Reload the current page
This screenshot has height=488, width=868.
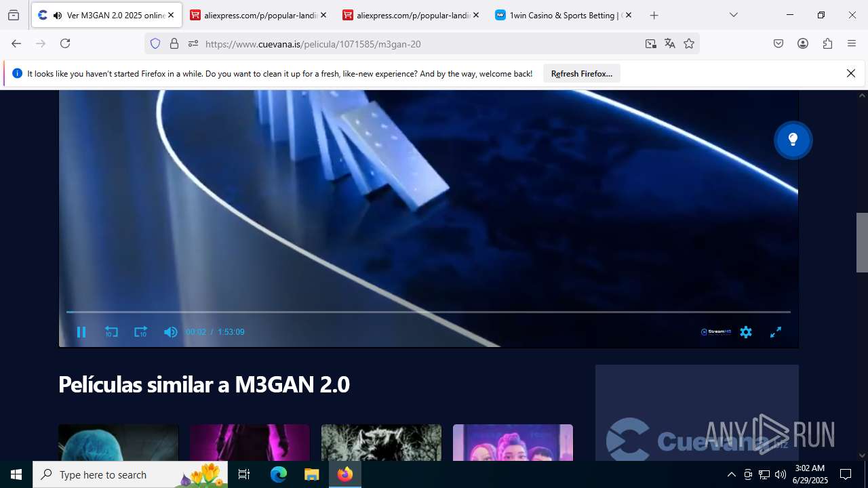click(65, 43)
